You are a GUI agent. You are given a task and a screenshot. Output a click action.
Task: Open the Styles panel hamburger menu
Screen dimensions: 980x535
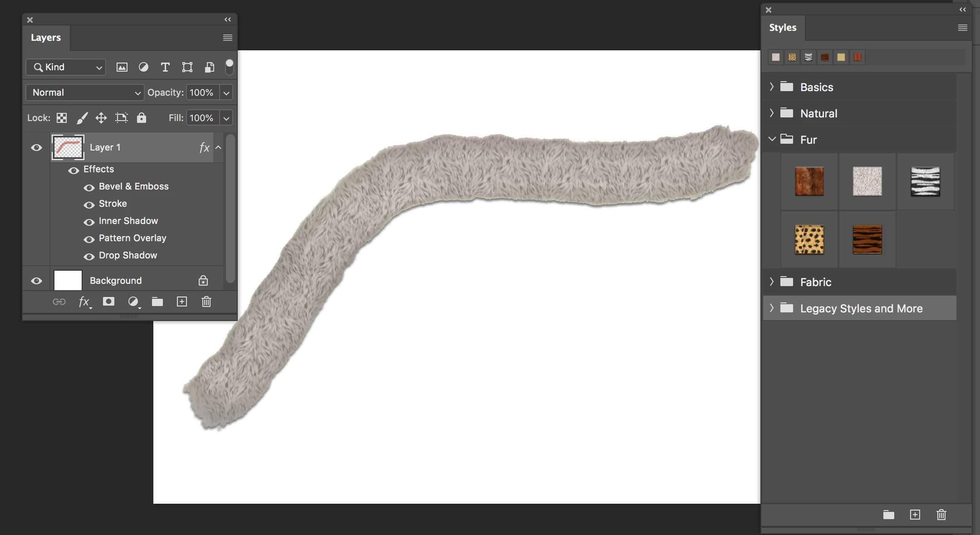pos(962,28)
